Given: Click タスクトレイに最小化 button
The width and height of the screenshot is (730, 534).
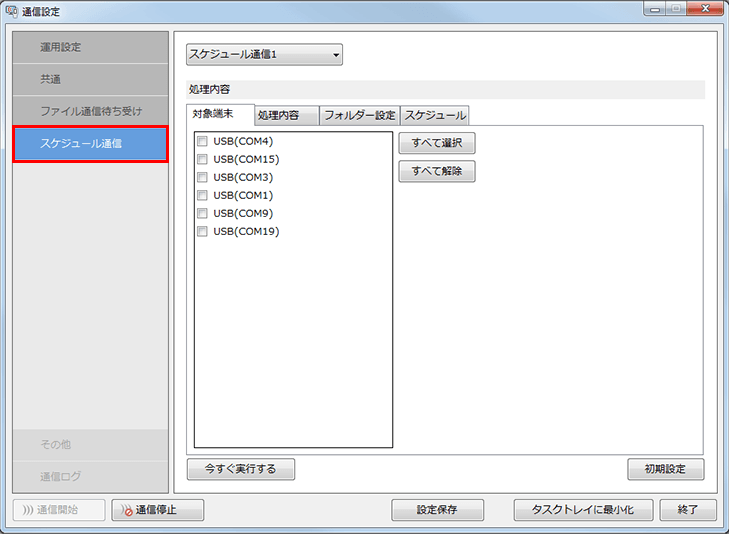Looking at the screenshot, I should pos(583,510).
